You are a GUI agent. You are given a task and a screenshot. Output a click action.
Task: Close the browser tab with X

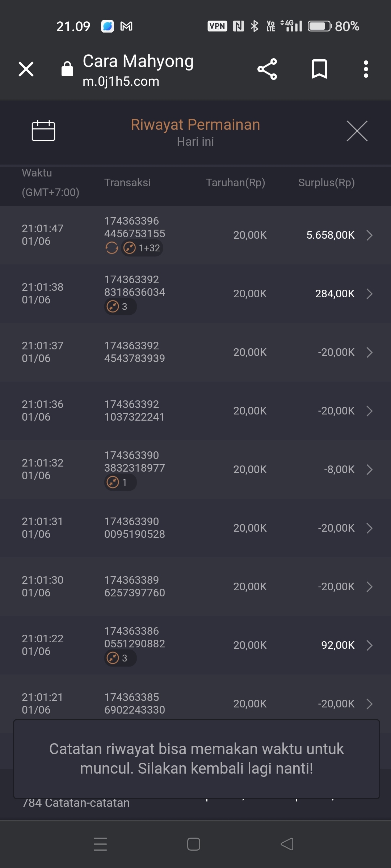pos(26,69)
